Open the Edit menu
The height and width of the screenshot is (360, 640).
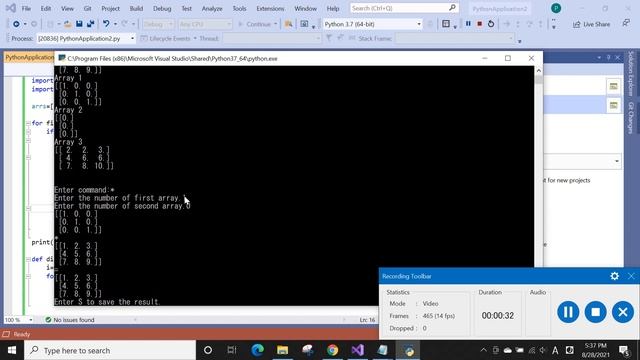[46, 8]
